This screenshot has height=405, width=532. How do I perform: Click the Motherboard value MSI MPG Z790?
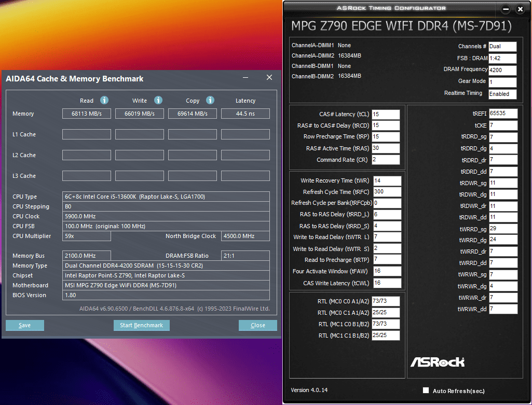click(x=166, y=285)
